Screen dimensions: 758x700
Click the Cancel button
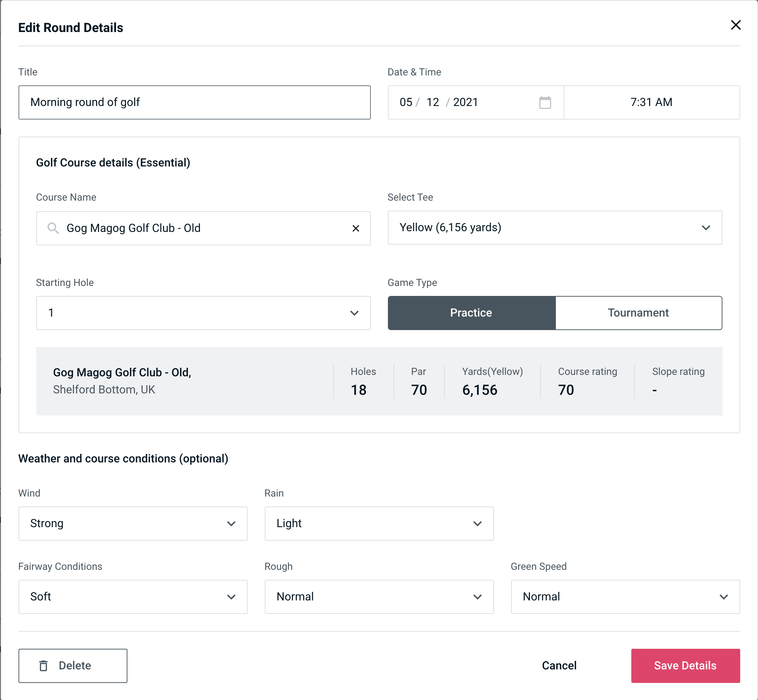(558, 665)
